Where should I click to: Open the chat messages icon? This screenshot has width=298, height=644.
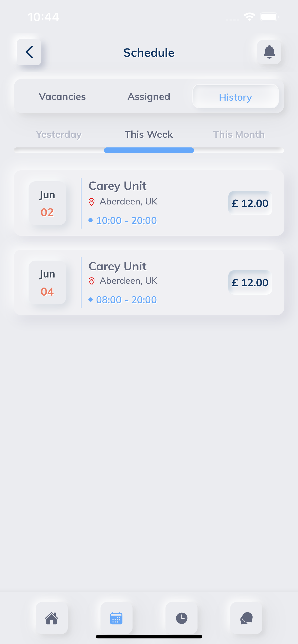(246, 618)
